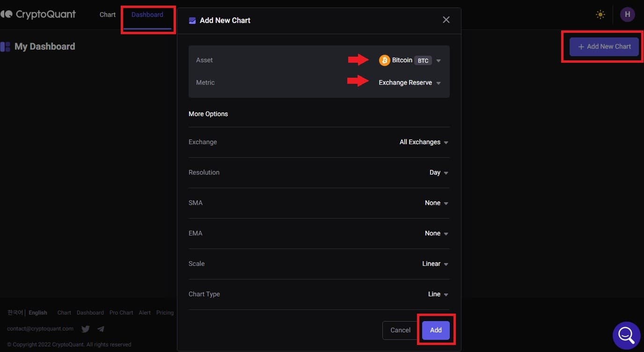Image resolution: width=644 pixels, height=352 pixels.
Task: Click the My Dashboard grid icon
Action: coord(5,47)
